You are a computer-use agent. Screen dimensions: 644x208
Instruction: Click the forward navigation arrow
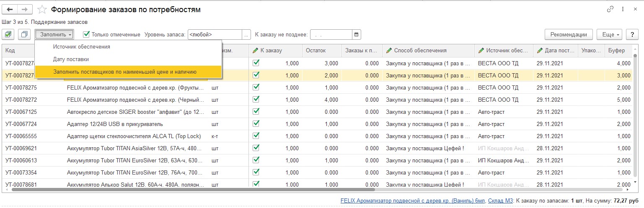25,9
